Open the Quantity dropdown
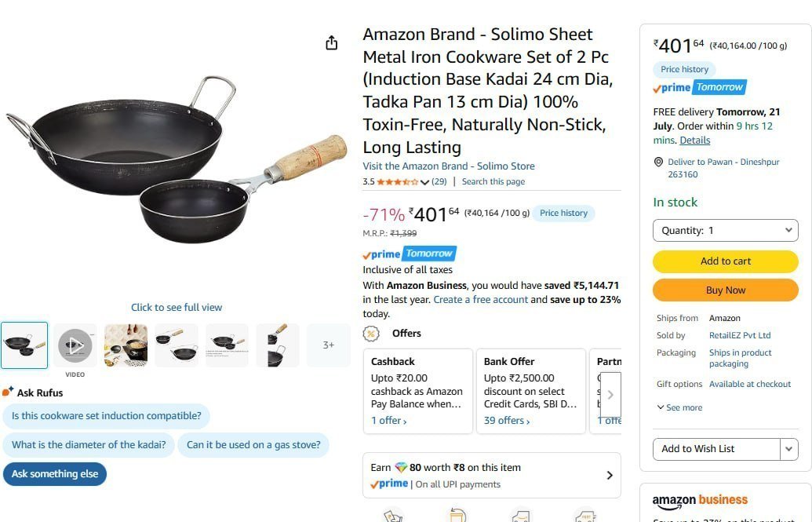 point(726,230)
